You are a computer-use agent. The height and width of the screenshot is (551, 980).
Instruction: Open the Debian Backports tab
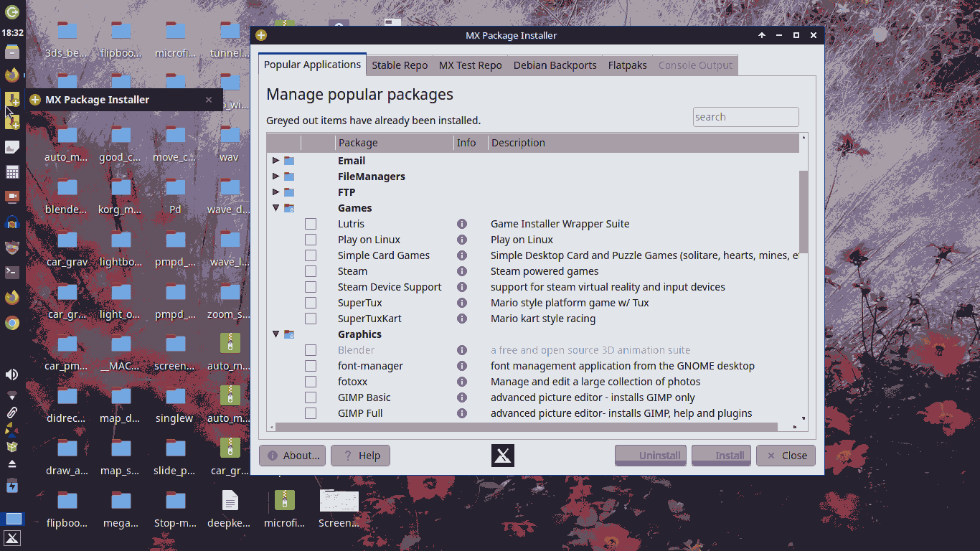pyautogui.click(x=555, y=65)
